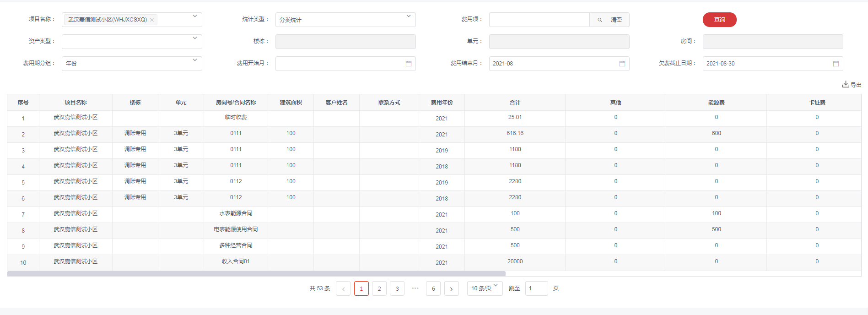
Task: Click the 共 53 条 total count
Action: pos(319,288)
